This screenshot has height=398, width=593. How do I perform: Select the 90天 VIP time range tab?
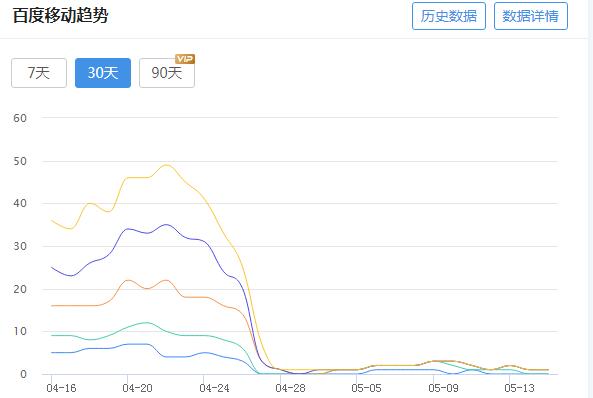point(167,73)
